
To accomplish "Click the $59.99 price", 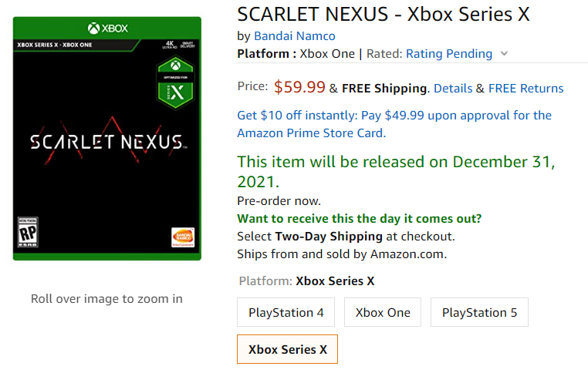I will coord(299,87).
